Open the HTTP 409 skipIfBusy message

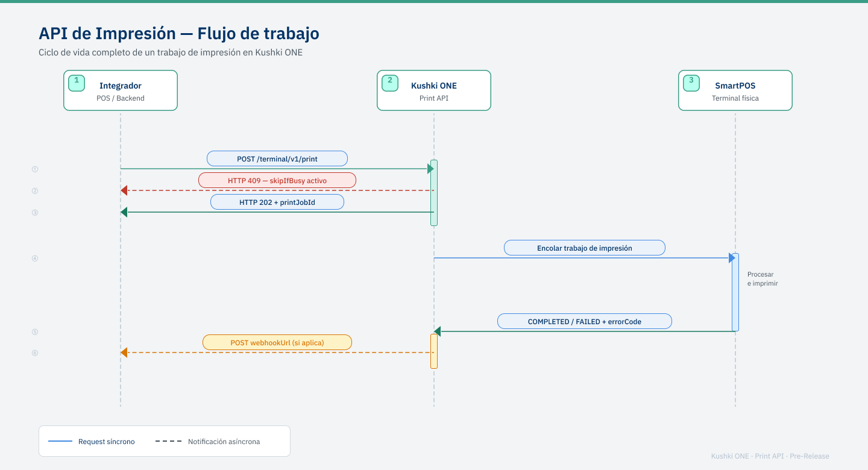click(277, 180)
